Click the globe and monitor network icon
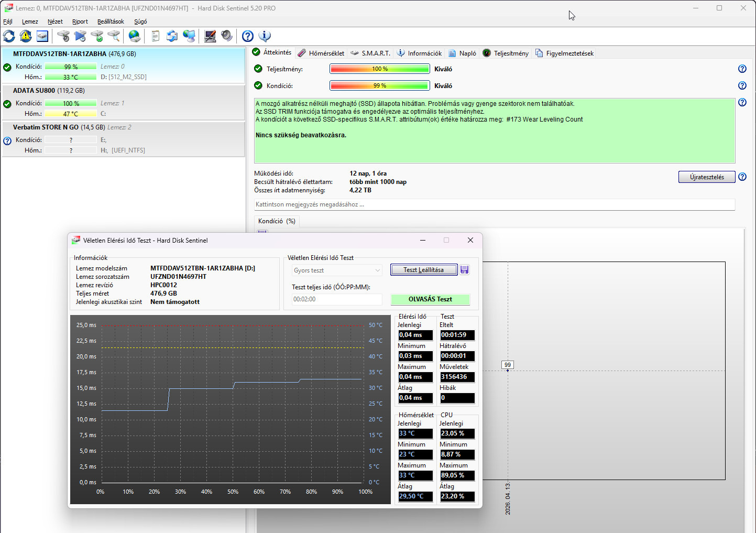 point(189,36)
